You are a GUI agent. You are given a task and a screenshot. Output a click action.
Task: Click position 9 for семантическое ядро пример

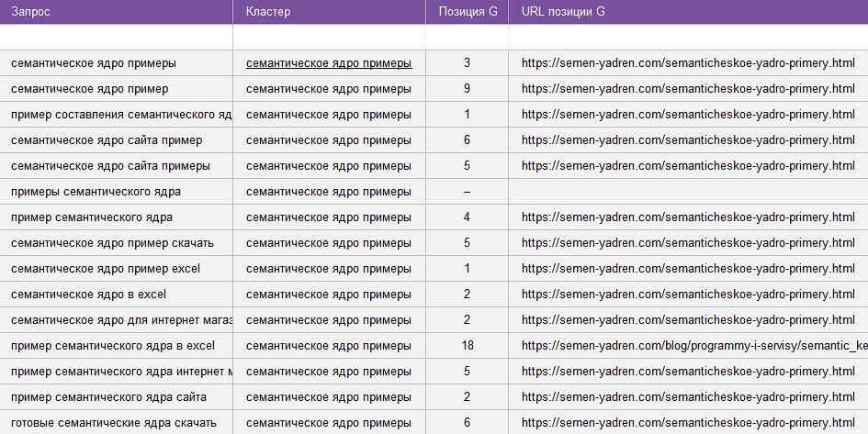467,89
